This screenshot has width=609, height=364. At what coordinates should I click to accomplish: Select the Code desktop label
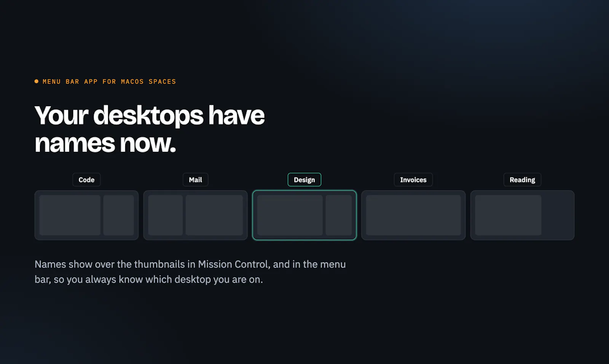tap(86, 180)
